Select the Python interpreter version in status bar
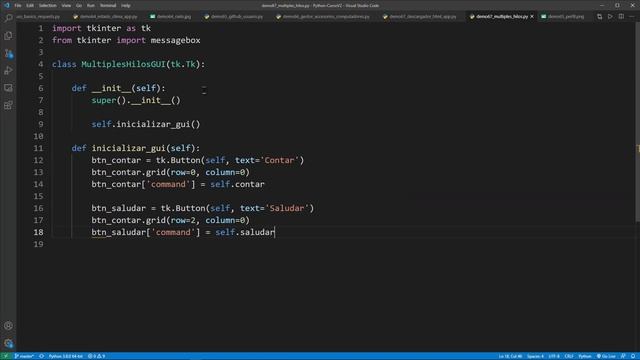This screenshot has height=360, width=640. (65, 356)
